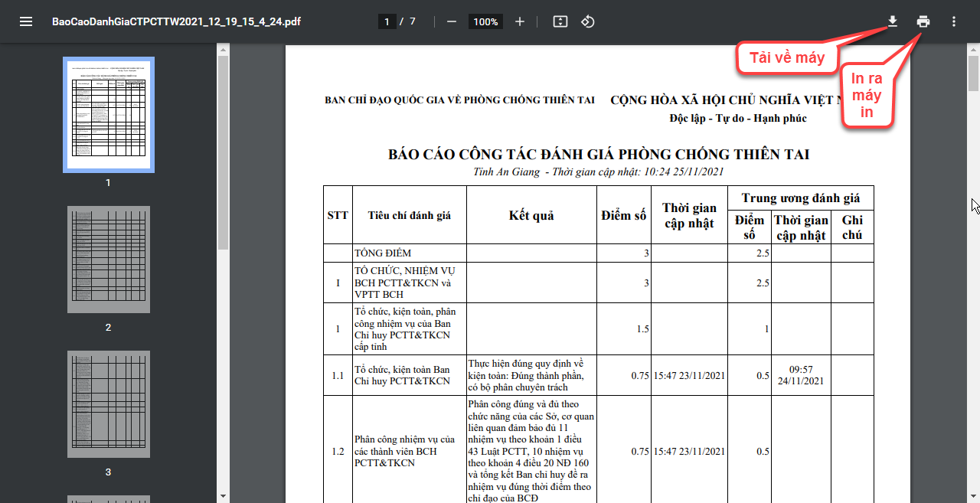Toggle the sidebar hamburger menu

(x=26, y=21)
